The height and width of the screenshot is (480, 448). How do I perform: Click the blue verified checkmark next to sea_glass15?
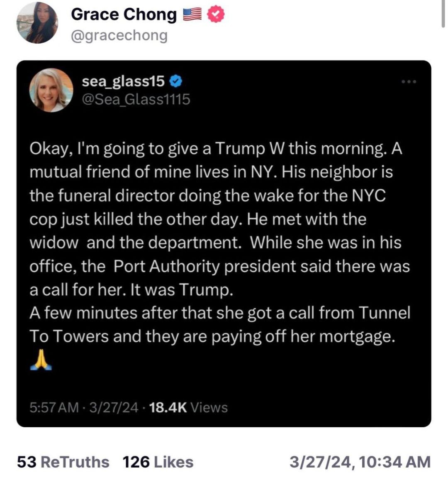pyautogui.click(x=175, y=81)
